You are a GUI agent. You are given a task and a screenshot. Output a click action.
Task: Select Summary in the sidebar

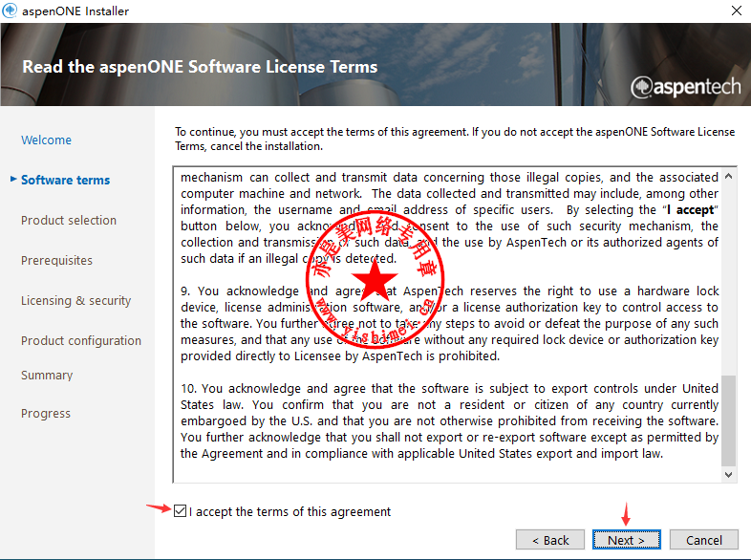tap(47, 376)
